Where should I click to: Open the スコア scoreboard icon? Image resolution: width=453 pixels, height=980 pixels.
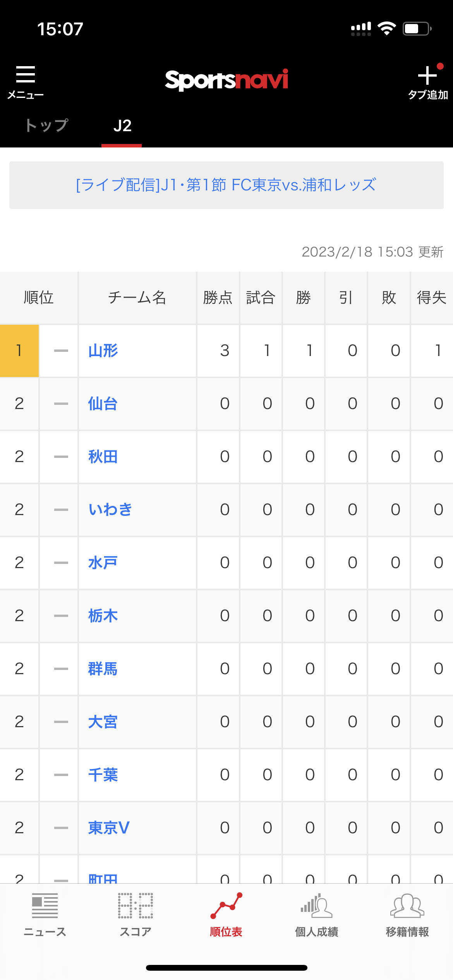click(x=136, y=906)
